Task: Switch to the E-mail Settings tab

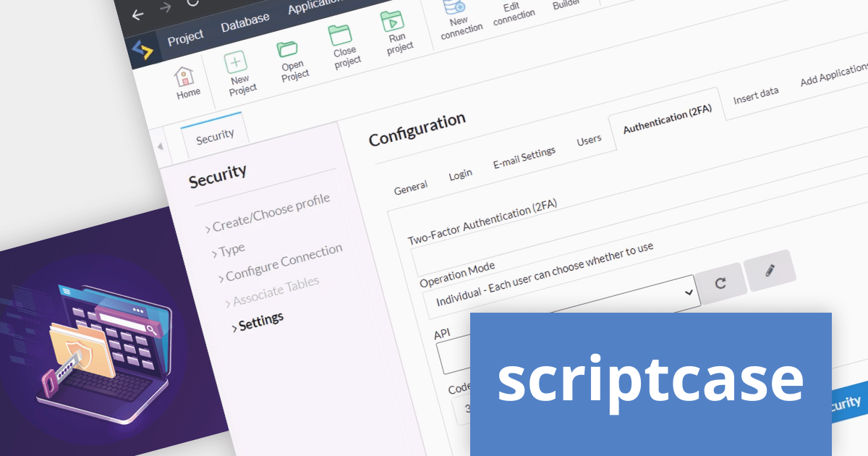Action: 524,157
